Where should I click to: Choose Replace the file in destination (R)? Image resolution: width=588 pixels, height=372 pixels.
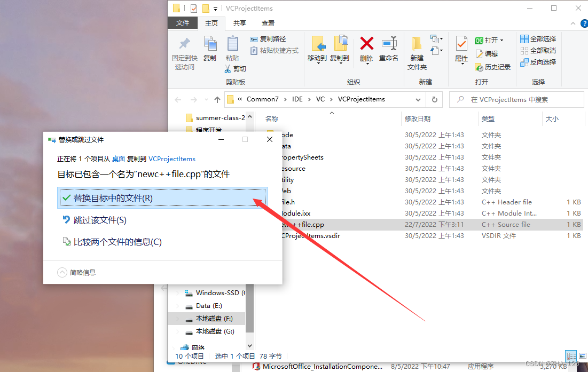point(162,198)
